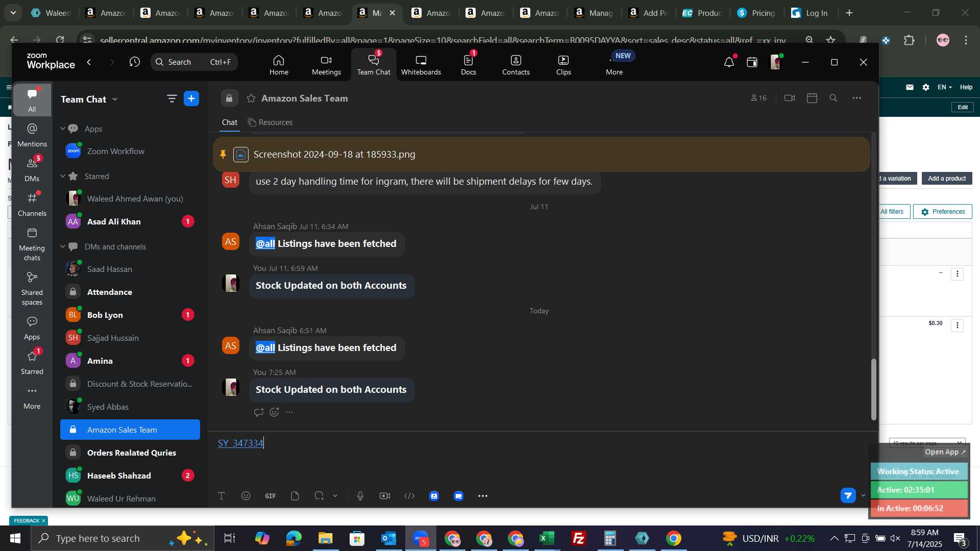This screenshot has height=551, width=980.
Task: Add emoji reaction to last message
Action: coord(275,412)
